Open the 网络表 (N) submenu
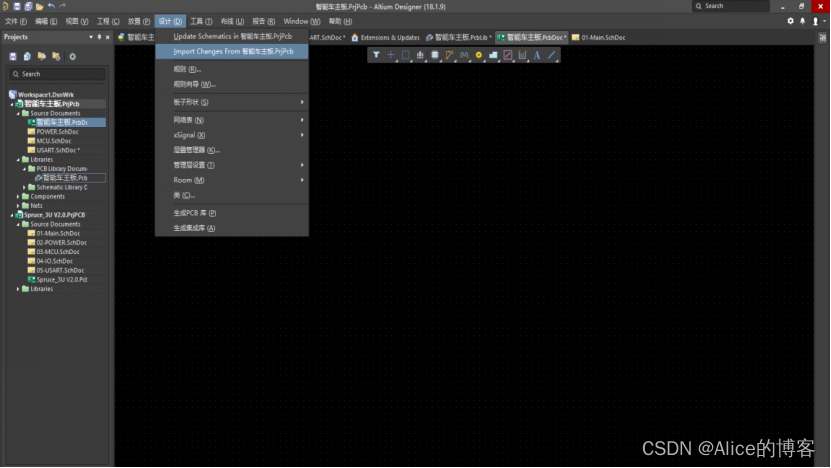The height and width of the screenshot is (468, 831). [232, 120]
